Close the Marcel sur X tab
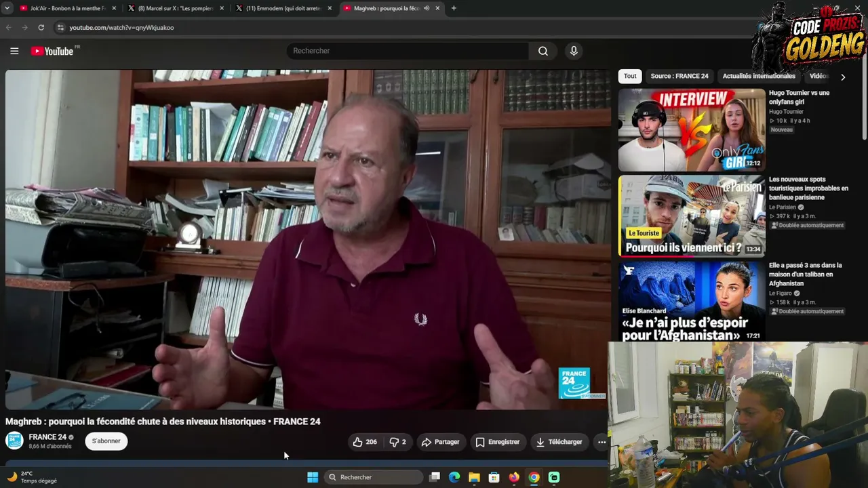 [x=222, y=8]
